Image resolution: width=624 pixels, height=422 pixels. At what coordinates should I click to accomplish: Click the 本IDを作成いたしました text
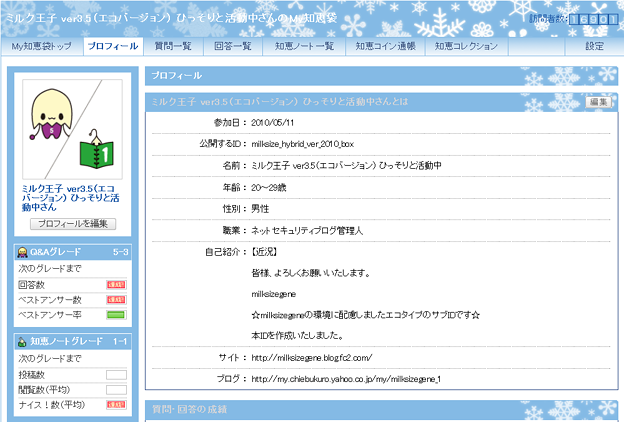297,336
